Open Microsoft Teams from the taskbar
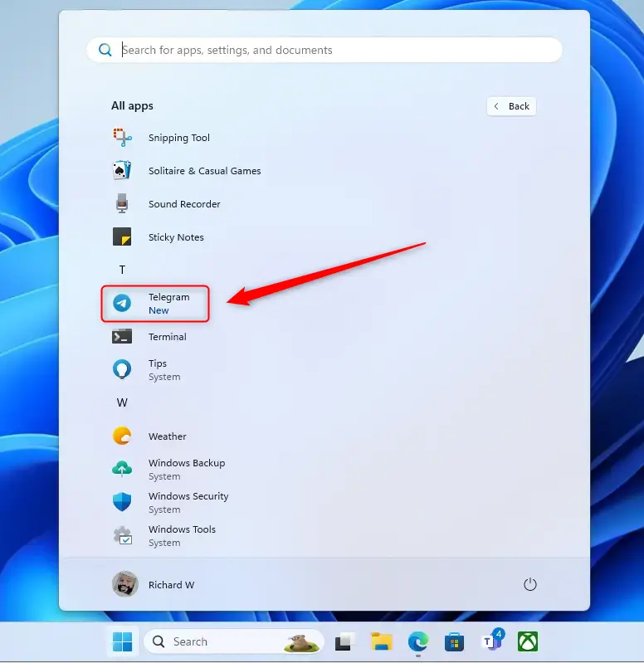This screenshot has width=644, height=663. coord(492,640)
